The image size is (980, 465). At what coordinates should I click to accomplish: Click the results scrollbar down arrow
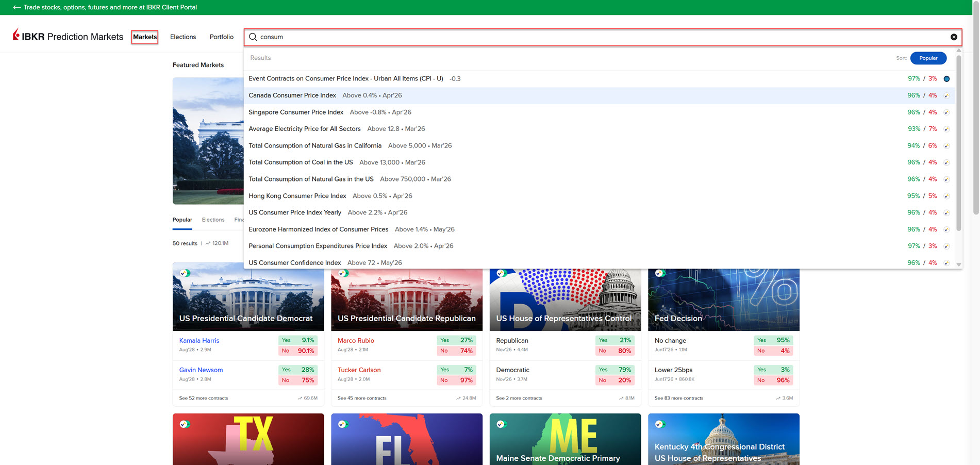(959, 264)
